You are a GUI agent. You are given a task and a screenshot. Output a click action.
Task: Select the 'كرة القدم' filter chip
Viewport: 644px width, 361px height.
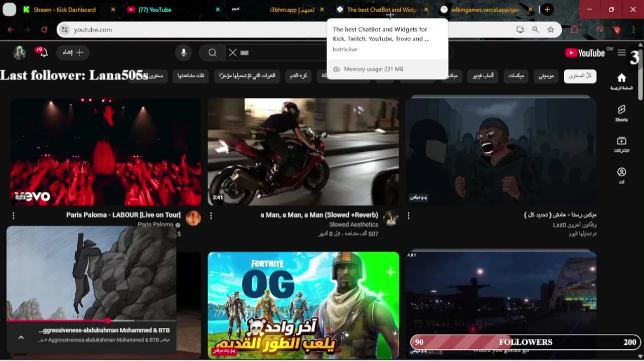pos(298,76)
